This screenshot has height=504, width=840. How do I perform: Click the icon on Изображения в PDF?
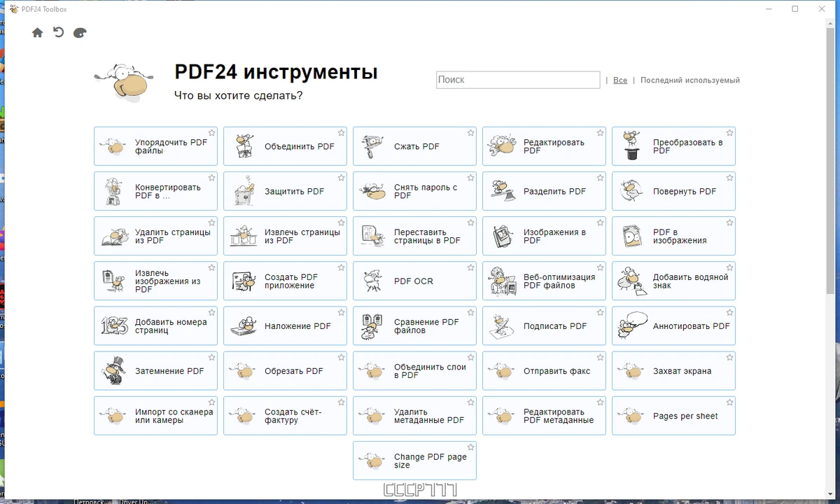502,236
